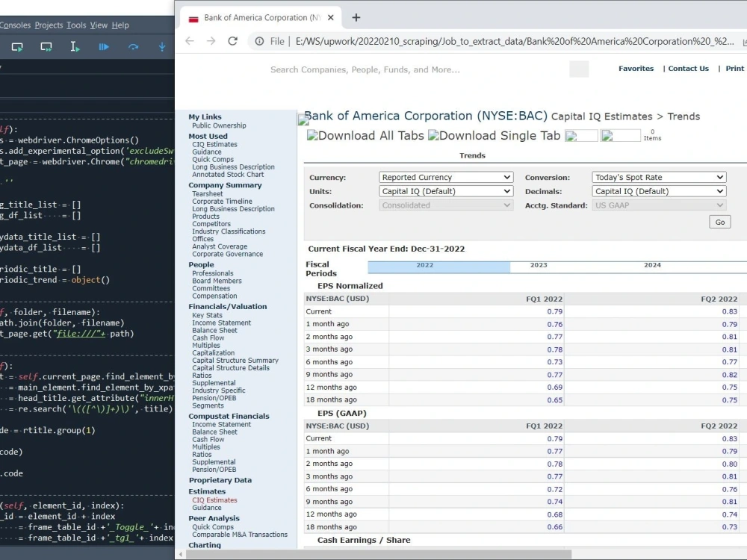Click the browser Back arrow
The width and height of the screenshot is (747, 560).
[x=190, y=41]
